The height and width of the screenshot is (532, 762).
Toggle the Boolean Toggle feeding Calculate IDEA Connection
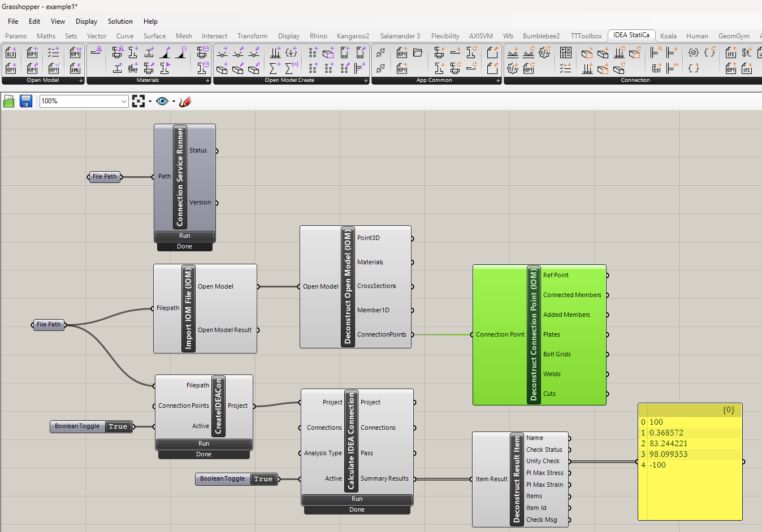pos(263,479)
